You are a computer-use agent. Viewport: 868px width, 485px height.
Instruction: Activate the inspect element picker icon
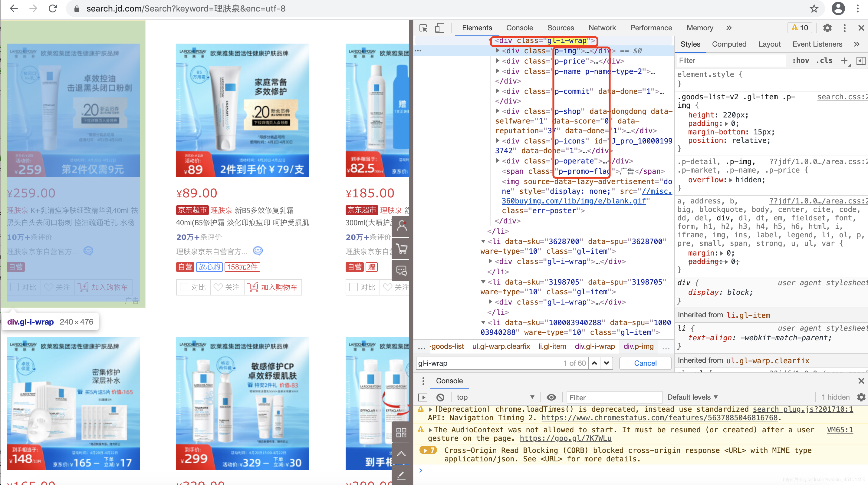(423, 28)
